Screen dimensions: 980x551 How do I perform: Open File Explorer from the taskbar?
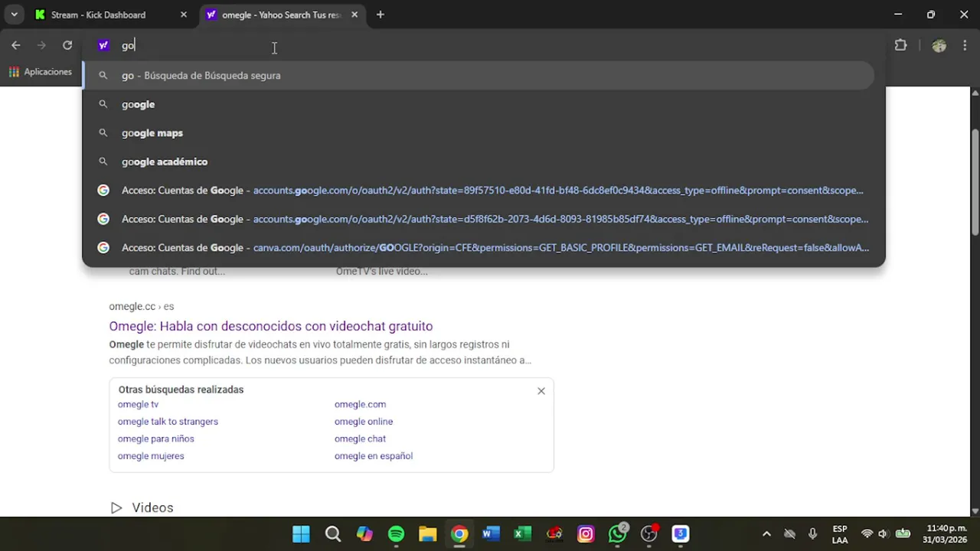click(x=427, y=534)
